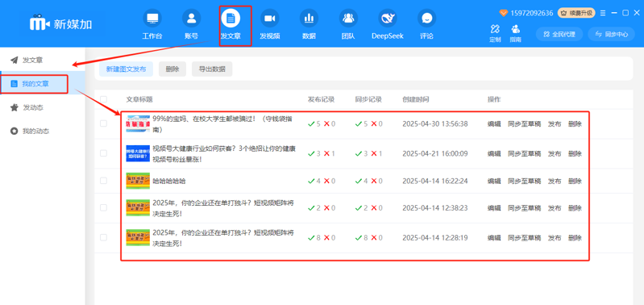Image resolution: width=644 pixels, height=305 pixels.
Task: Click 同步至草稿 for the 哈哈哈哈哈 article
Action: click(525, 181)
